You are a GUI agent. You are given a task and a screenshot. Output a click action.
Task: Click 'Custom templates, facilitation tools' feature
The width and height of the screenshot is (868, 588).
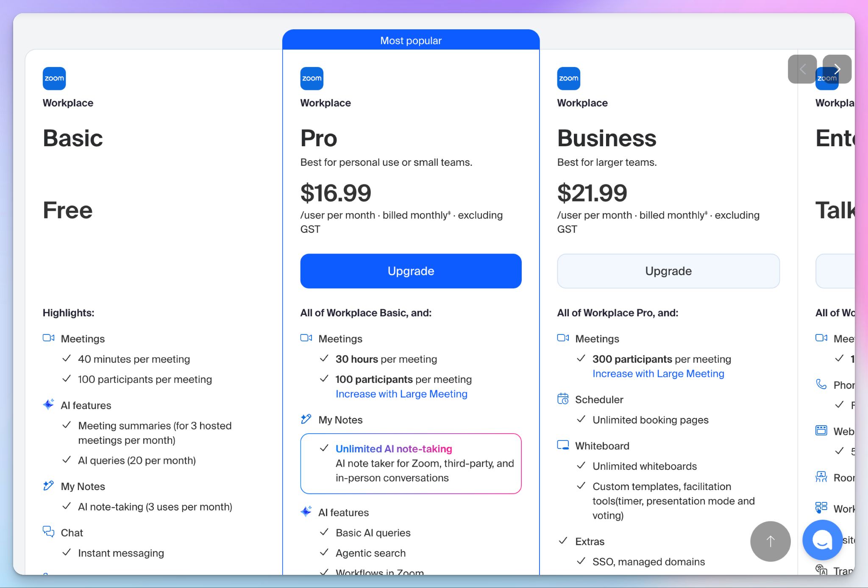pyautogui.click(x=673, y=501)
